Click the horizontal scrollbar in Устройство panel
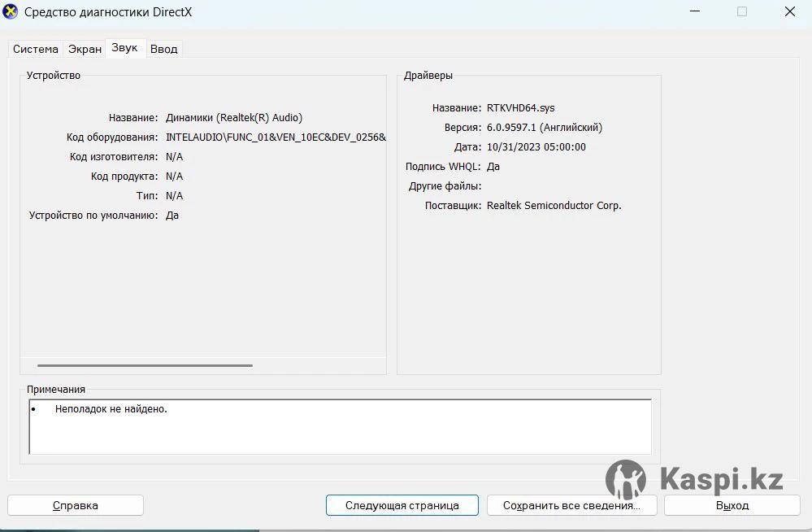The image size is (812, 532). 145,365
